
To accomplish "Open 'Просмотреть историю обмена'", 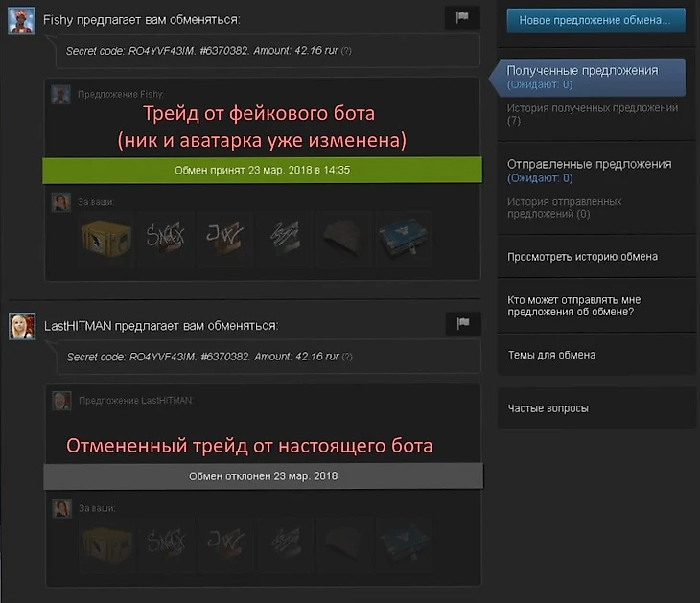I will (582, 257).
